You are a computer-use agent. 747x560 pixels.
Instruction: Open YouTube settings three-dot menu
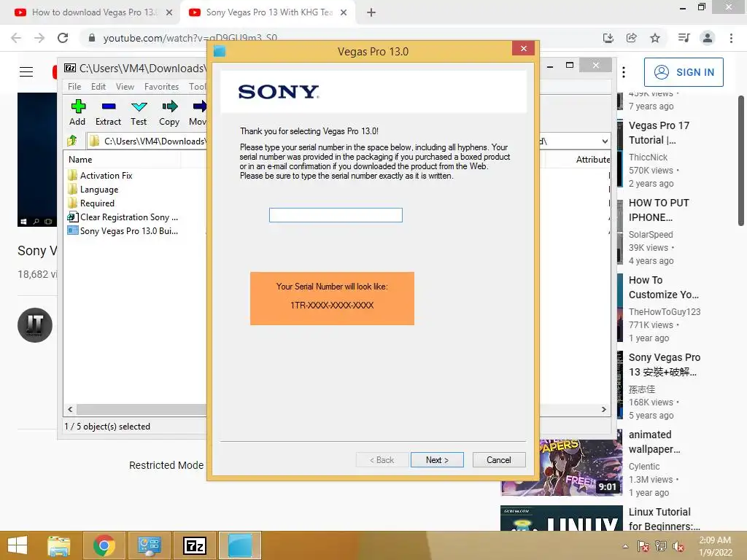pyautogui.click(x=624, y=72)
